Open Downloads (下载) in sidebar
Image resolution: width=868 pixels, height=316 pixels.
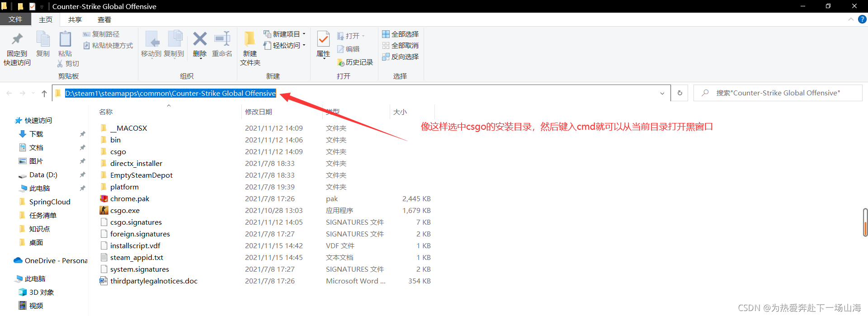(36, 134)
